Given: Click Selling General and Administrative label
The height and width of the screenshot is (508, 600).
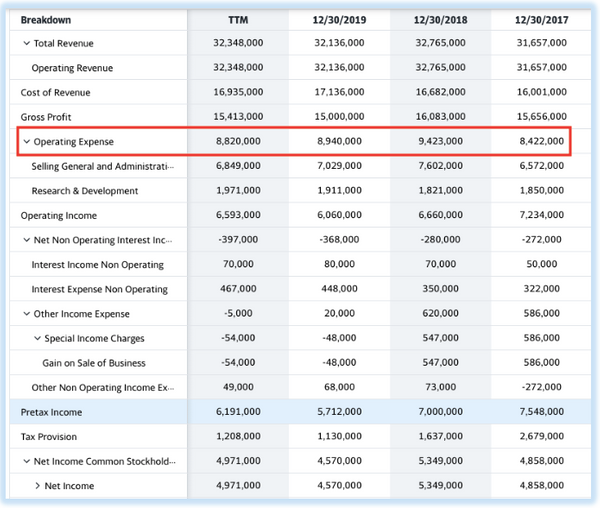Looking at the screenshot, I should pos(103,166).
